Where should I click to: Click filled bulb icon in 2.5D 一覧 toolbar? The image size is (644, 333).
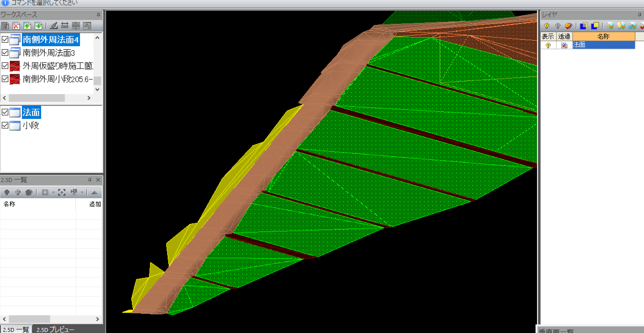(x=7, y=192)
